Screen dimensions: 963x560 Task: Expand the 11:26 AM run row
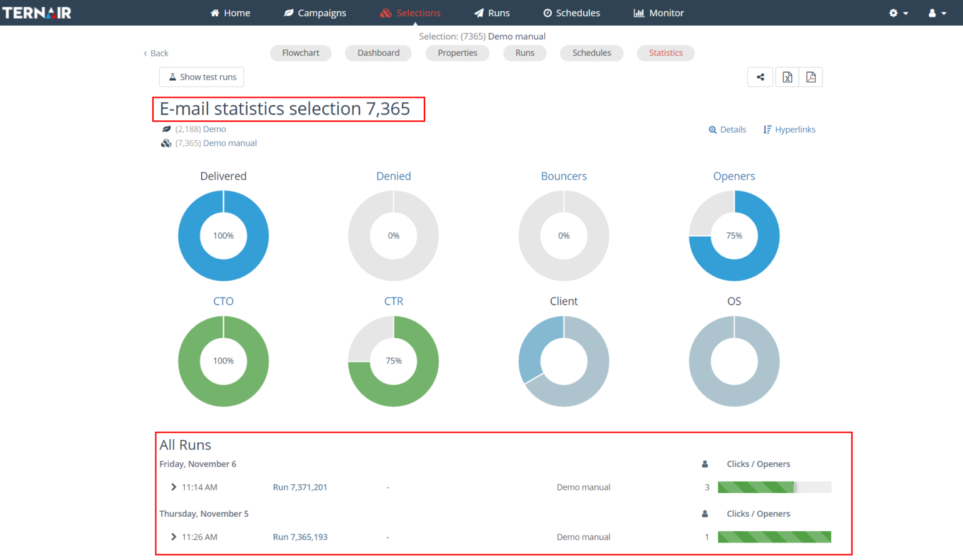coord(174,537)
